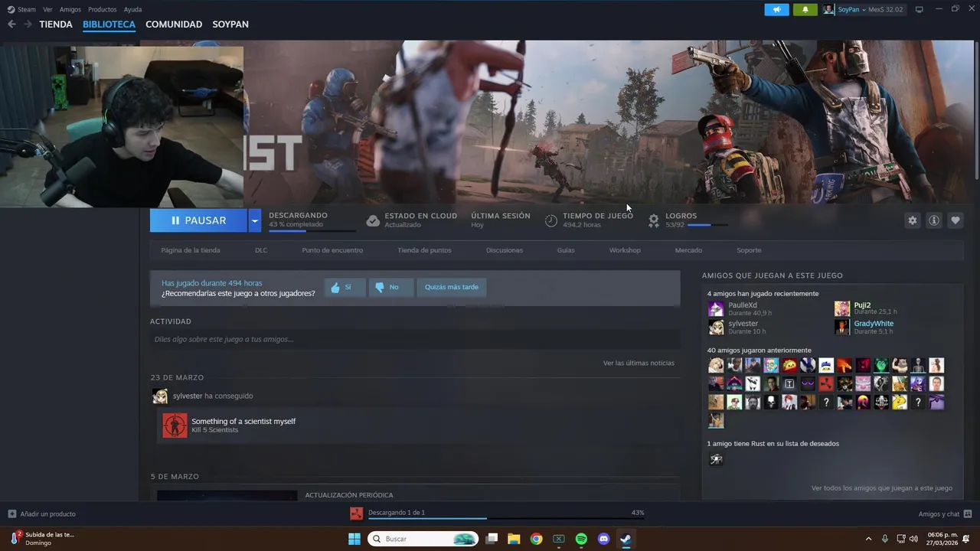980x551 pixels.
Task: Open Tienda de puntos link
Action: pos(424,250)
